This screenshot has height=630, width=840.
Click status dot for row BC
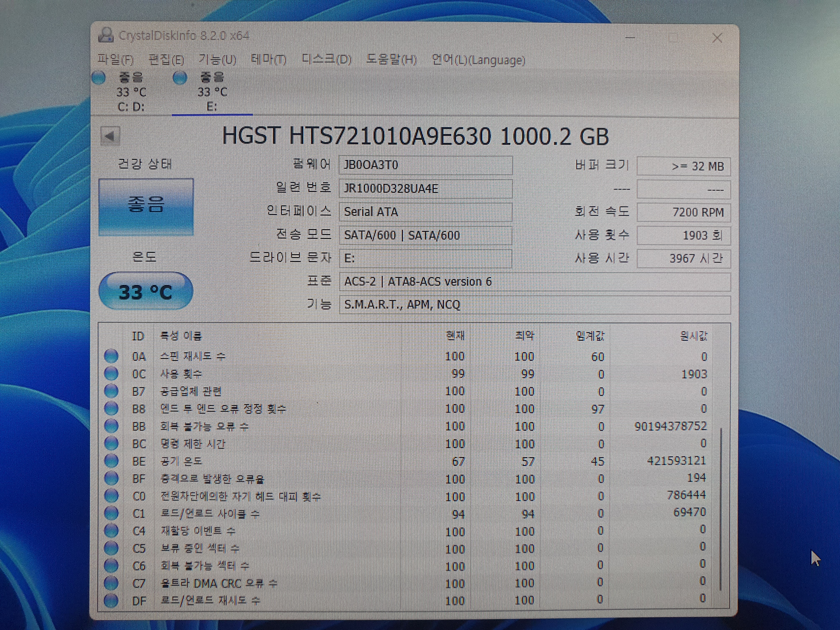(111, 444)
